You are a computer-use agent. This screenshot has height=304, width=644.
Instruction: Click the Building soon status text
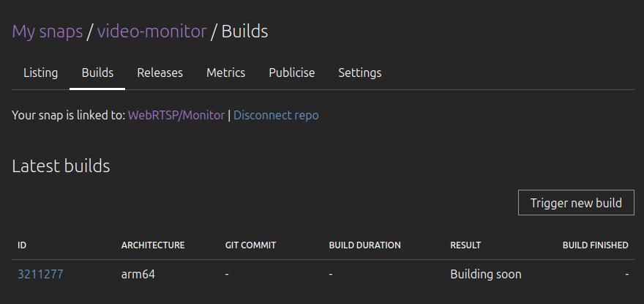(486, 275)
